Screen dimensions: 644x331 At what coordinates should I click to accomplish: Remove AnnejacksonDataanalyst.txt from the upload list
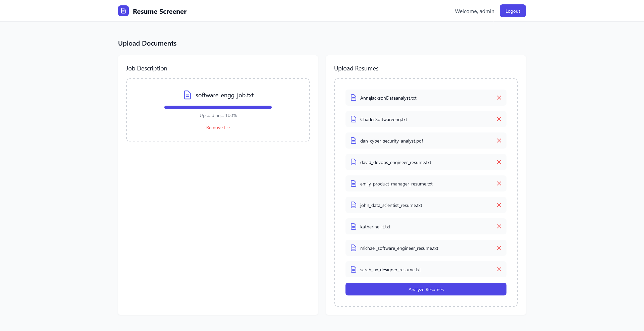[499, 98]
